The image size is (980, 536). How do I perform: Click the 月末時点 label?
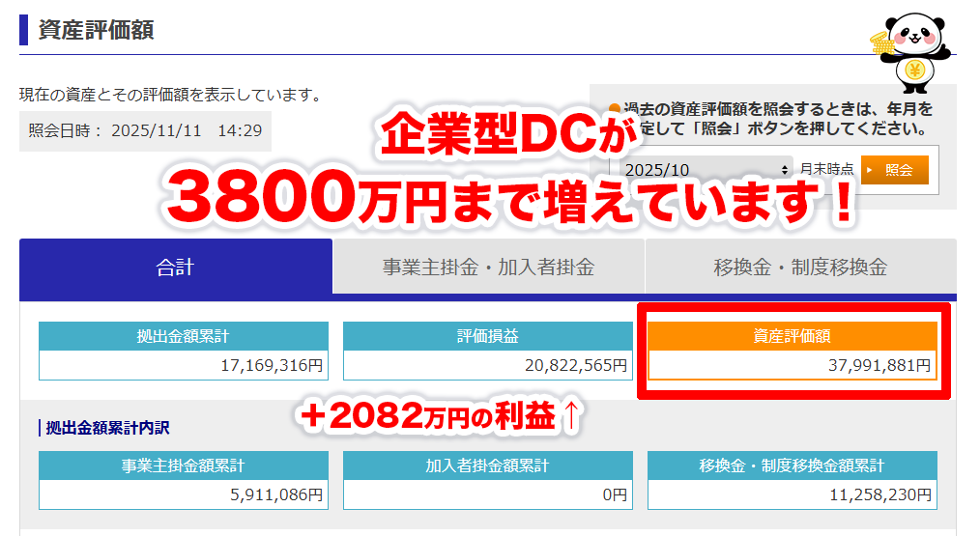point(826,169)
